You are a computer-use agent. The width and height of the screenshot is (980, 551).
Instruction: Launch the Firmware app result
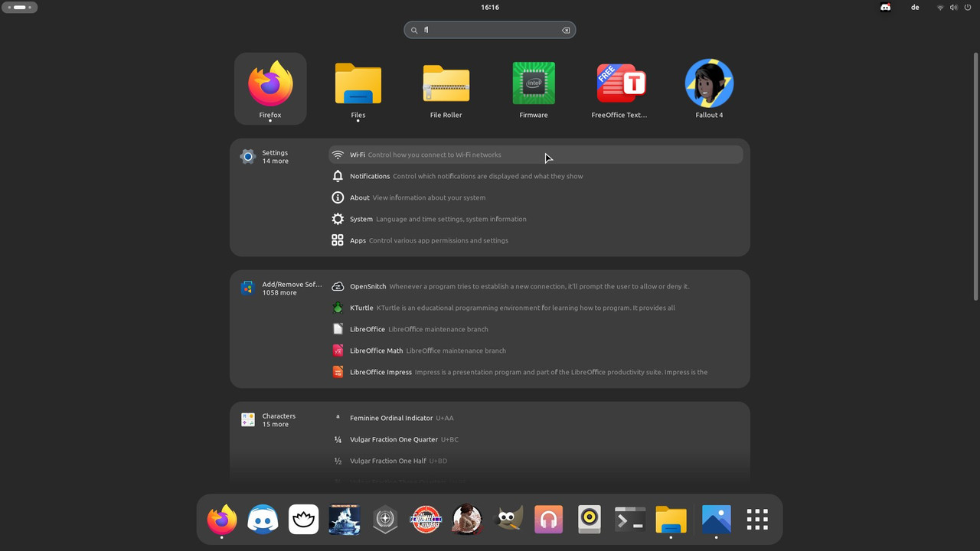pos(534,89)
